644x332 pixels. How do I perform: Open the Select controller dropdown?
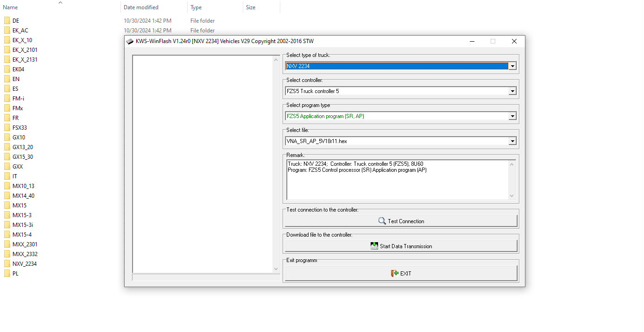click(512, 91)
